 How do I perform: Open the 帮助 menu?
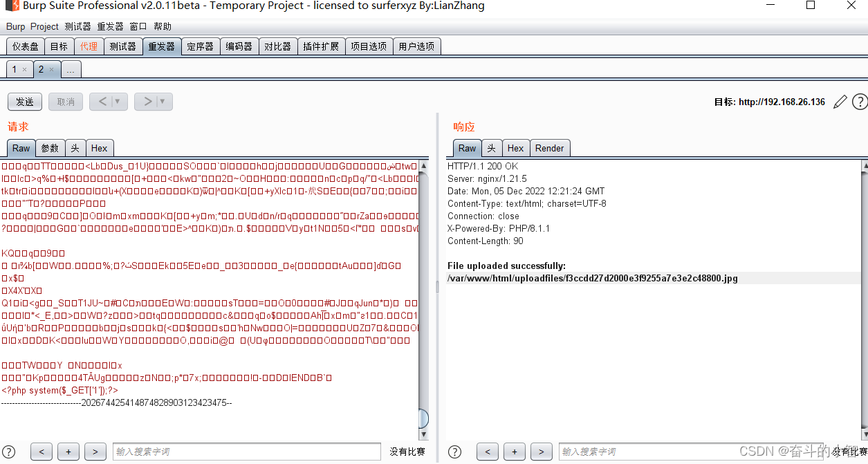(163, 26)
